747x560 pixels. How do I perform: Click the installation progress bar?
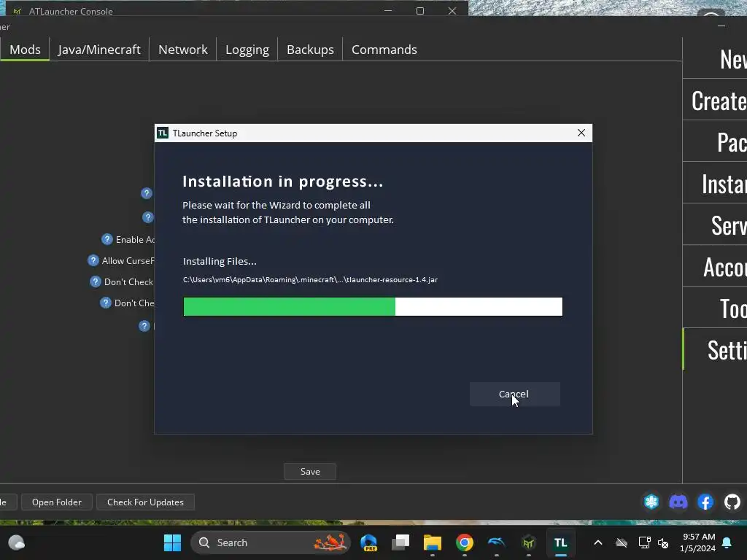coord(373,307)
